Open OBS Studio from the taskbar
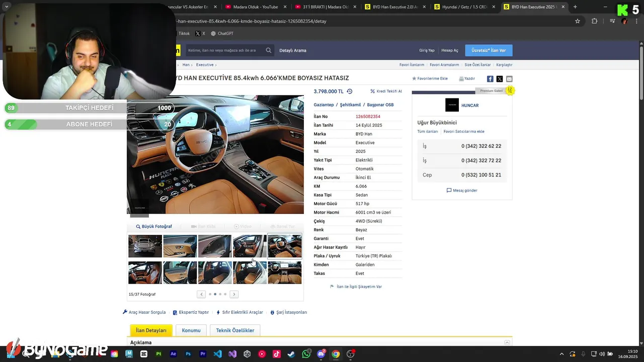 point(350,354)
